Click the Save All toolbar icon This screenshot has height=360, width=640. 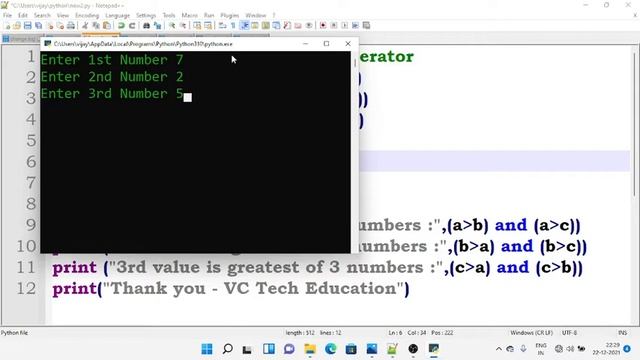click(x=38, y=26)
